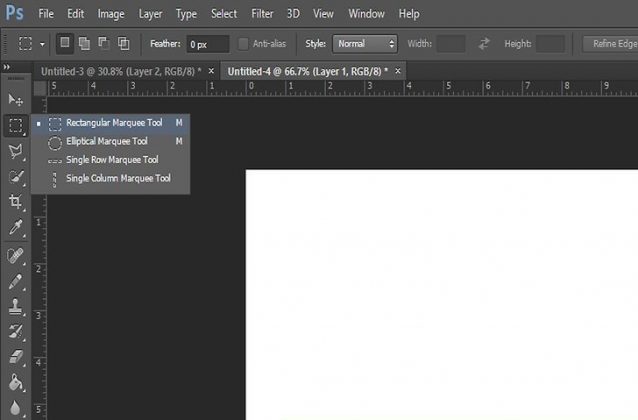Select the Polygonal Lasso tool
Image resolution: width=638 pixels, height=420 pixels.
click(15, 152)
